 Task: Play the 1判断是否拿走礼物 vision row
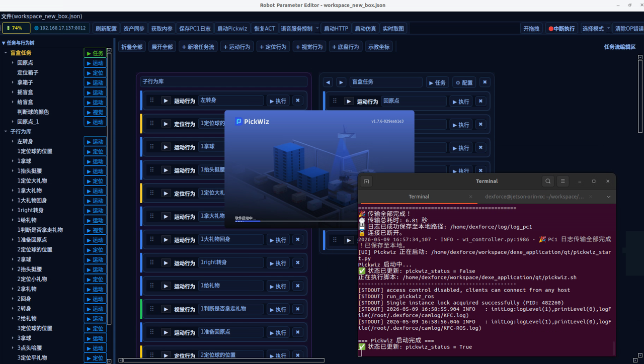click(166, 309)
